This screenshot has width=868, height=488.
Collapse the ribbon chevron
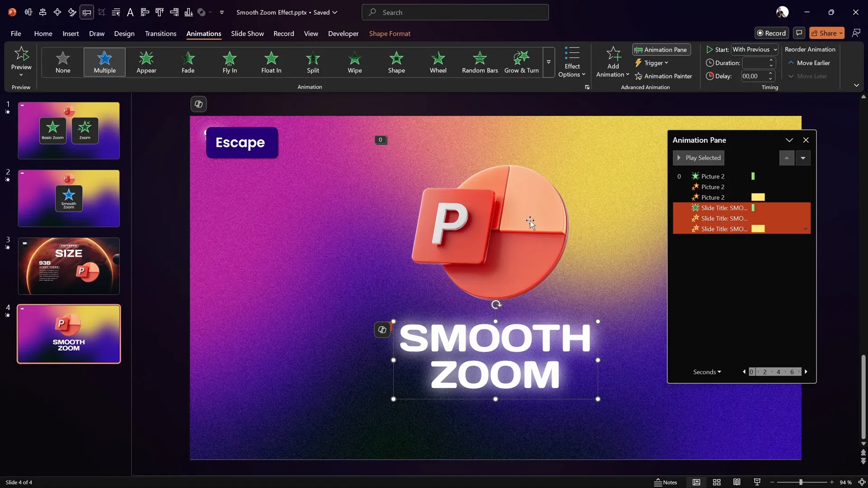click(856, 85)
